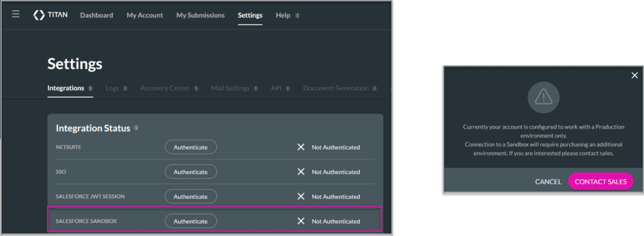Click X status icon for Salesforce JWT Session
Viewport: 644px width, 236px height.
(301, 196)
